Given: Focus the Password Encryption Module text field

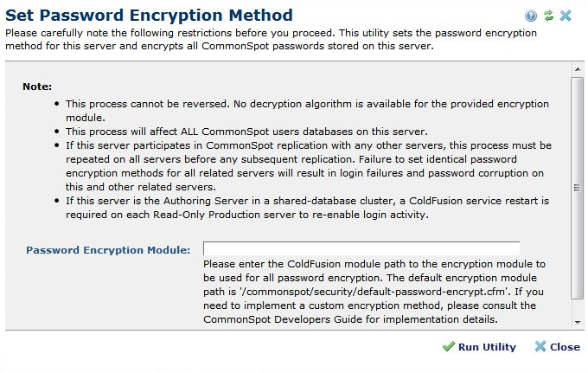Looking at the screenshot, I should (x=361, y=250).
